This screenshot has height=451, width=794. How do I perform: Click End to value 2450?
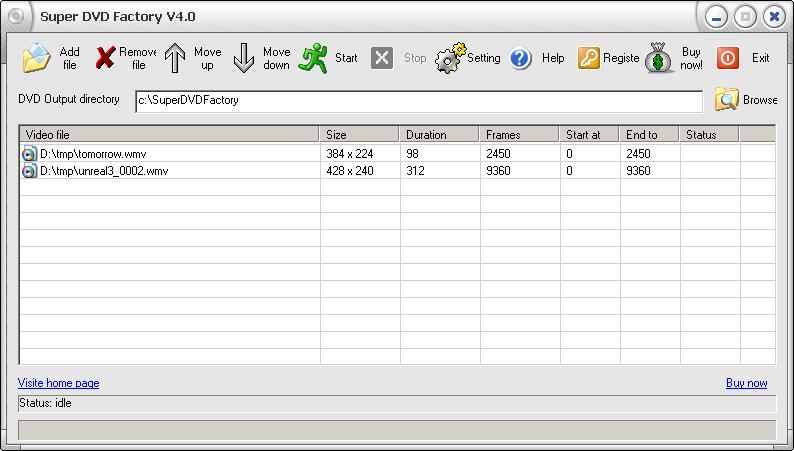pyautogui.click(x=638, y=153)
